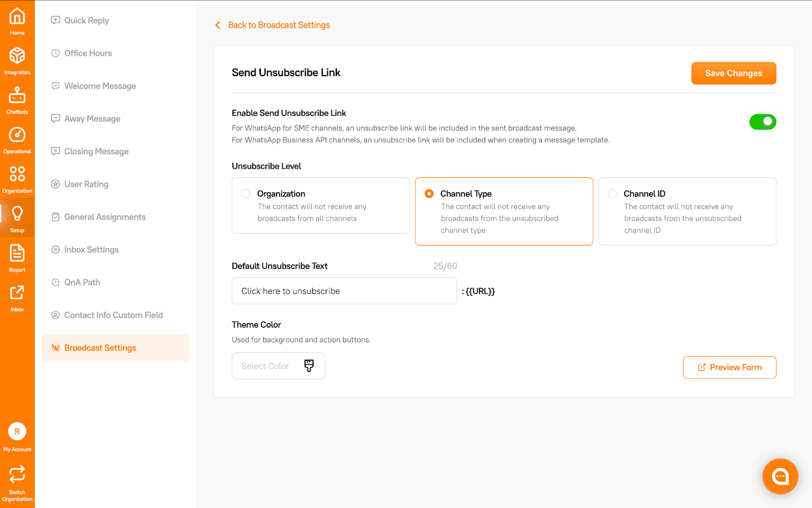Select the Organization unsubscribe level radio

[x=246, y=194]
